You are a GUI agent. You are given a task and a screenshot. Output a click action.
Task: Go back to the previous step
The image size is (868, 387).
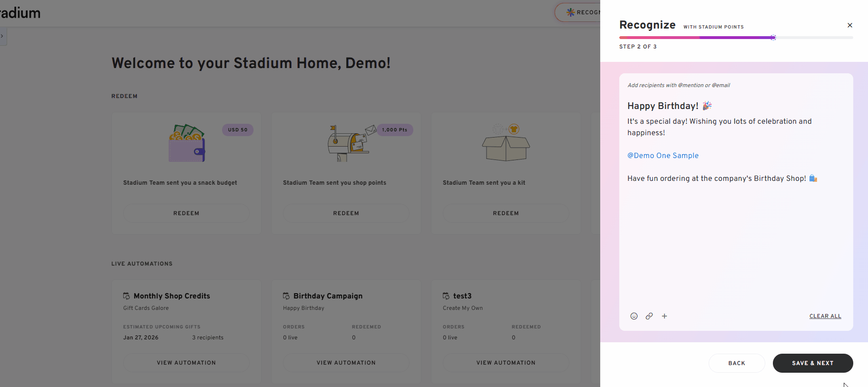[737, 363]
